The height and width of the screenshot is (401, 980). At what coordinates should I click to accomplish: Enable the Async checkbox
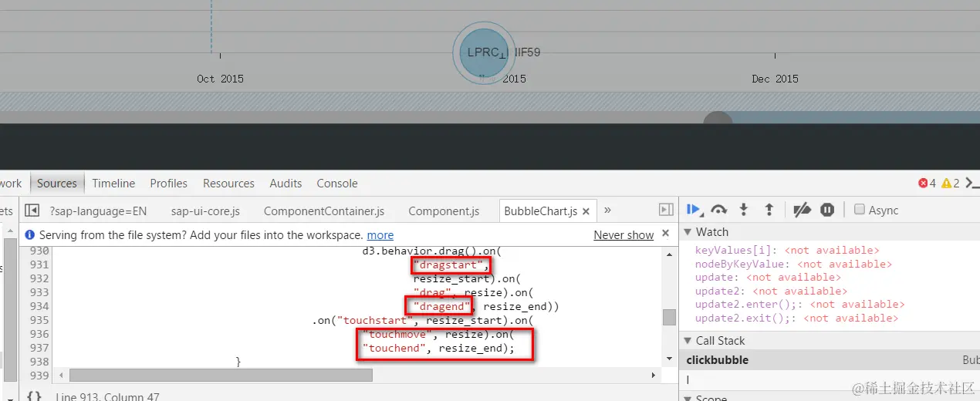(x=859, y=210)
